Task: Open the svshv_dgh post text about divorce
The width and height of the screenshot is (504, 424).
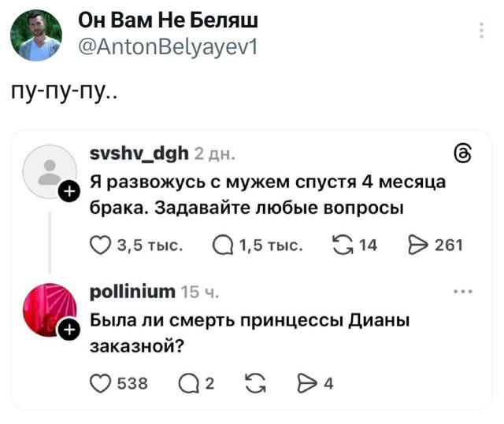Action: pyautogui.click(x=268, y=195)
